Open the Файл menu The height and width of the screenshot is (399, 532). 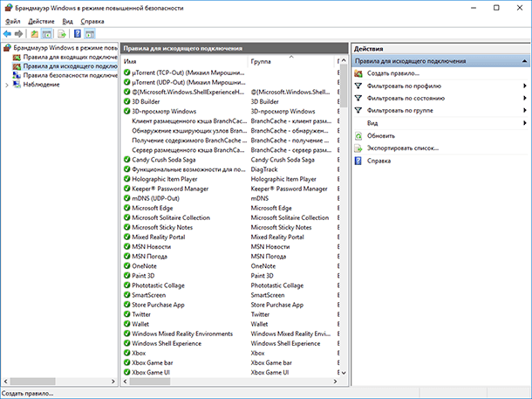click(x=13, y=22)
